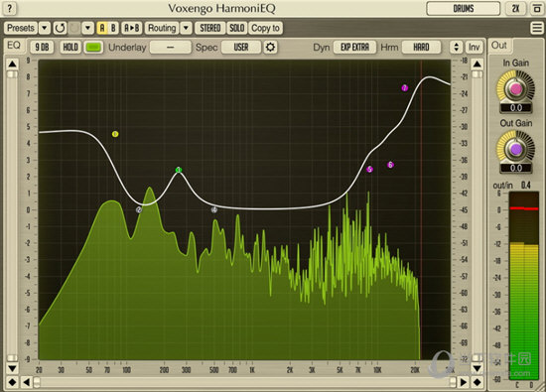546x392 pixels.
Task: Click the undo arrow icon
Action: click(x=60, y=28)
